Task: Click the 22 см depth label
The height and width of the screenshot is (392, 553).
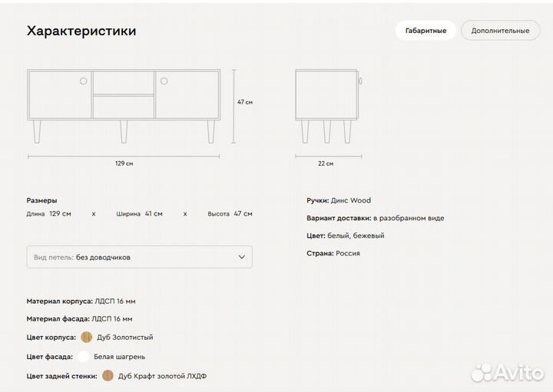Action: 326,163
